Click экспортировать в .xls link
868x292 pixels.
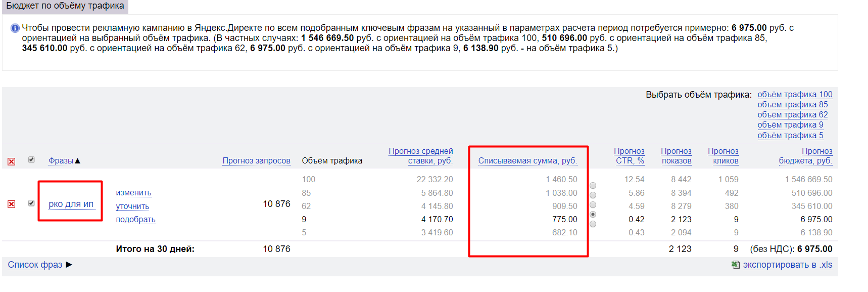coord(787,265)
